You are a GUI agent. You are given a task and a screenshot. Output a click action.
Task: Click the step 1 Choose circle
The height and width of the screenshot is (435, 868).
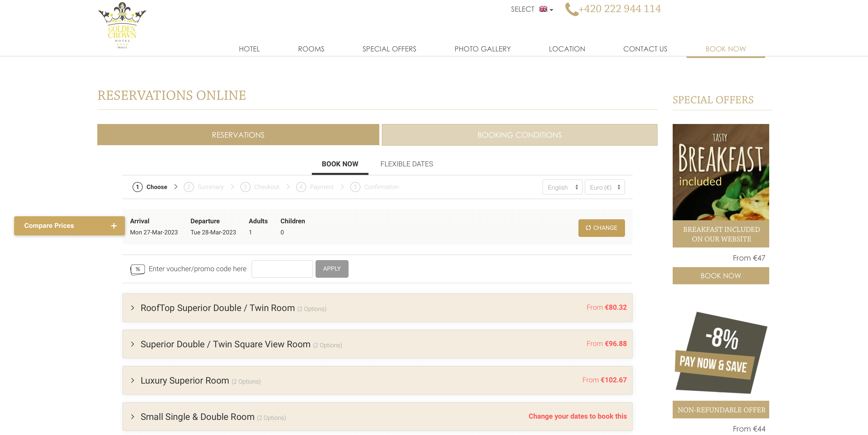click(x=137, y=187)
